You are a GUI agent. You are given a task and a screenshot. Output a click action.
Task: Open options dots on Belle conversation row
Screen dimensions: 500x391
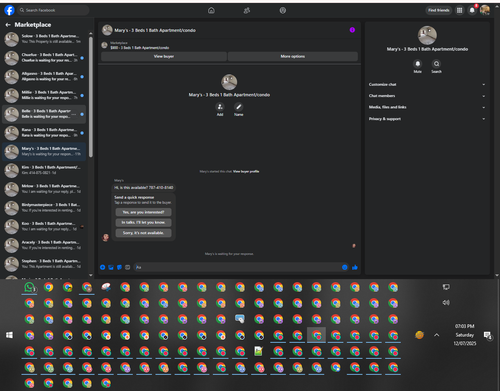point(74,114)
